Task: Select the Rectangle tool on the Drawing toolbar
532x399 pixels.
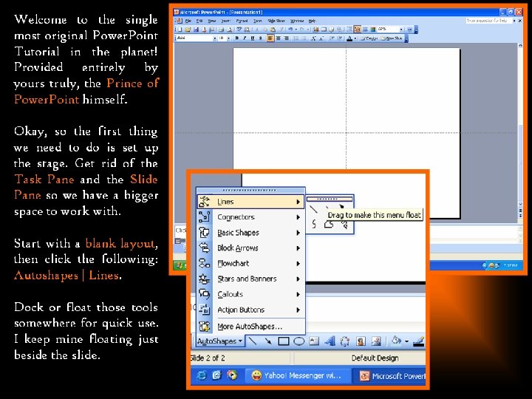Action: (x=283, y=341)
